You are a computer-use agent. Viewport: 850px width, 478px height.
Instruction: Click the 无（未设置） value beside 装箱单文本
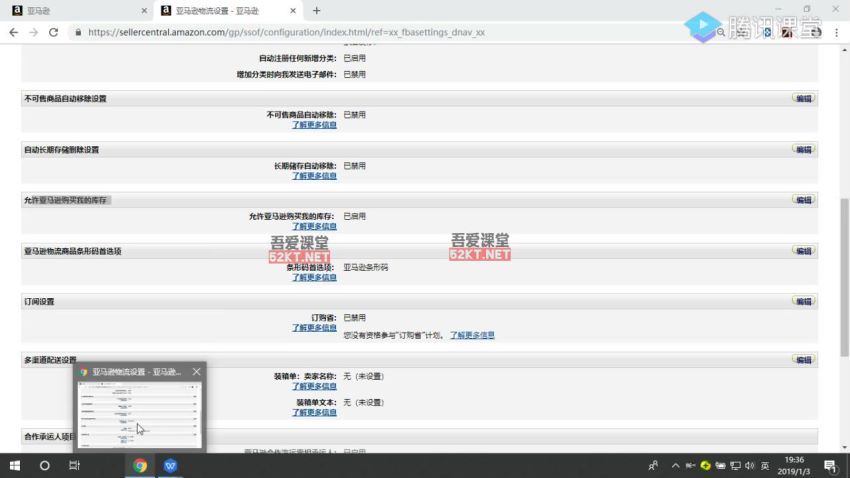tap(364, 403)
